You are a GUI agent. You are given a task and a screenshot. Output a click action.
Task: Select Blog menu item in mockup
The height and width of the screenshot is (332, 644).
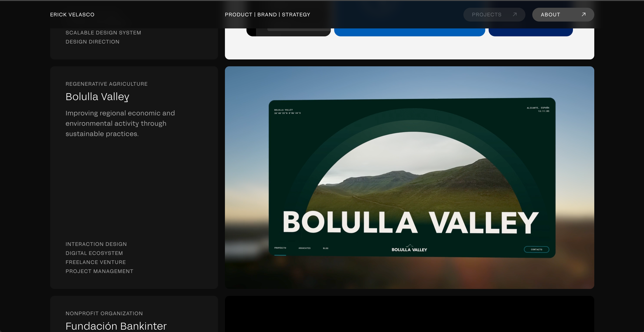(325, 248)
